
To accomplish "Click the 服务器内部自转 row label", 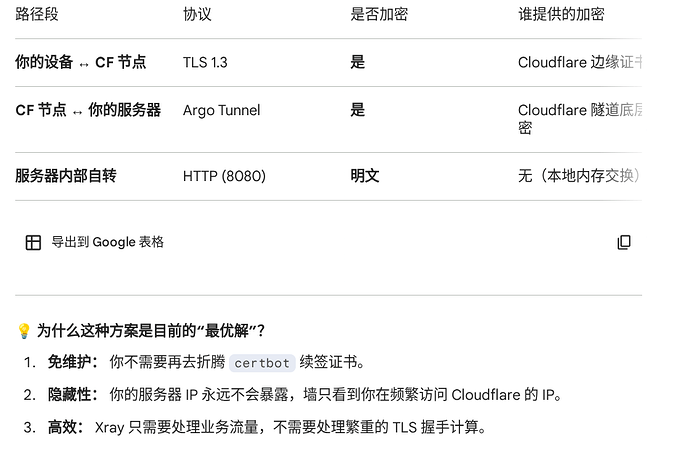I will point(66,176).
